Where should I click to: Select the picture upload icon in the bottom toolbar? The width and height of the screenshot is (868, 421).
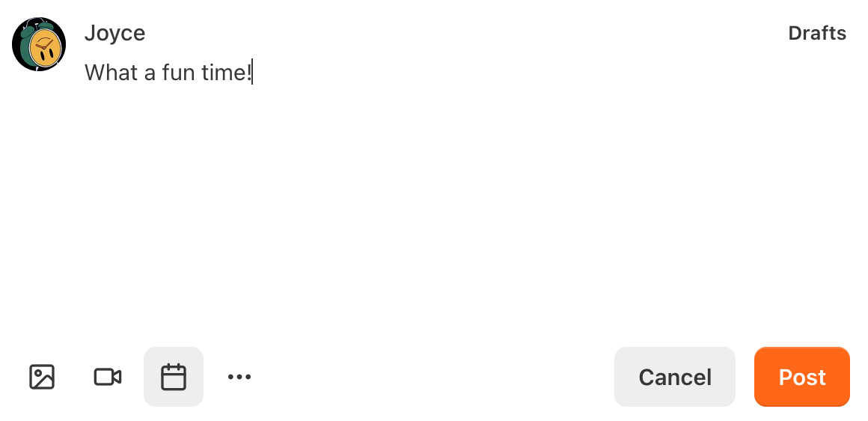42,377
